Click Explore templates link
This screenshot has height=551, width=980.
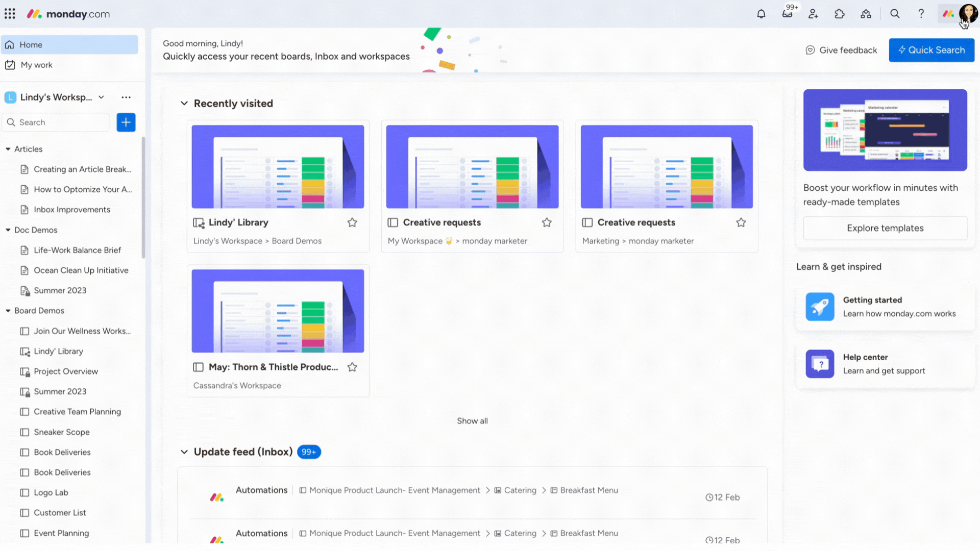885,228
